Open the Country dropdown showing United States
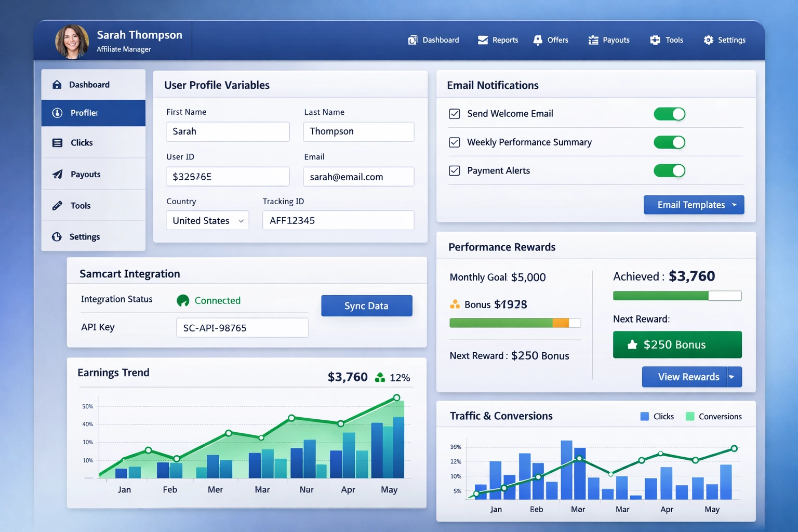The image size is (798, 532). click(x=207, y=220)
